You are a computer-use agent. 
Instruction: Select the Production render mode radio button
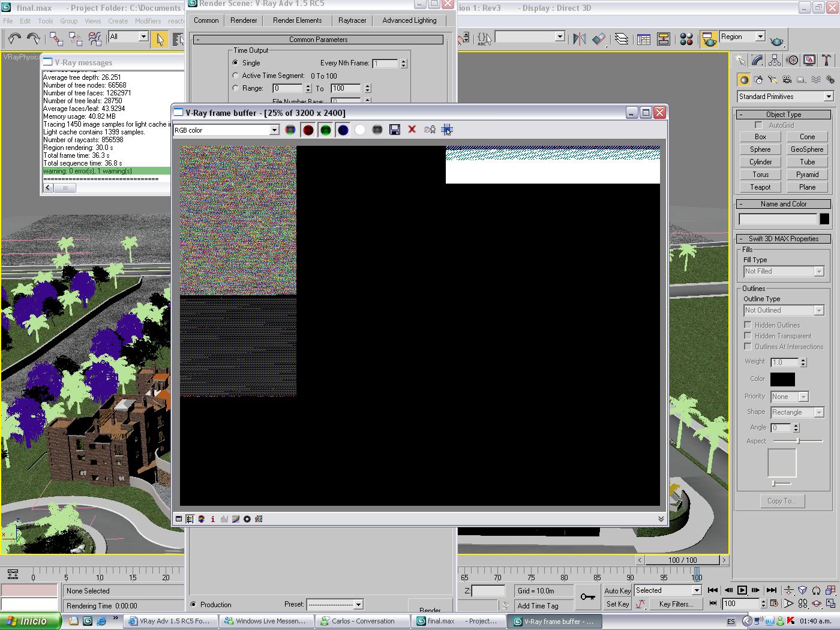(x=193, y=604)
